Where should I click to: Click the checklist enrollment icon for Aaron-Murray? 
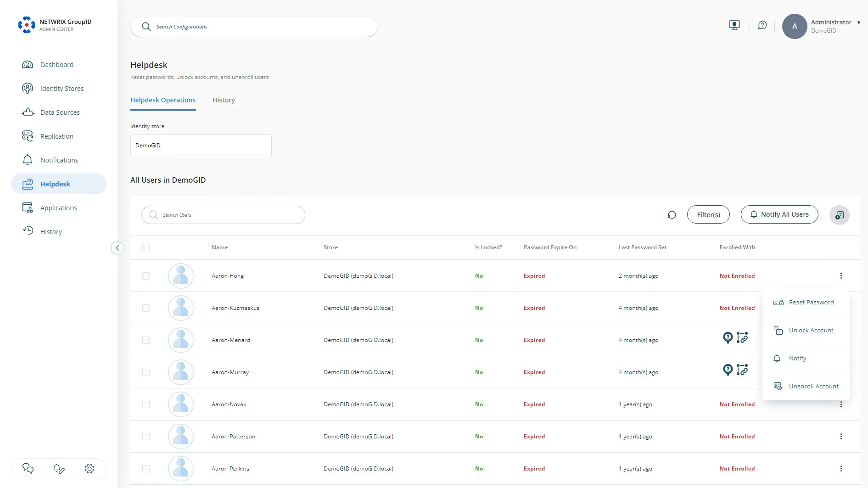[x=742, y=370]
